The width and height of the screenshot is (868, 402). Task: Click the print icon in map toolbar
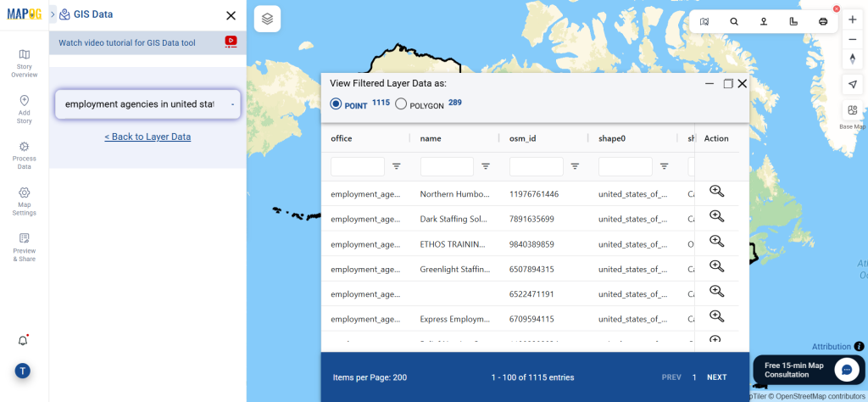(x=823, y=21)
